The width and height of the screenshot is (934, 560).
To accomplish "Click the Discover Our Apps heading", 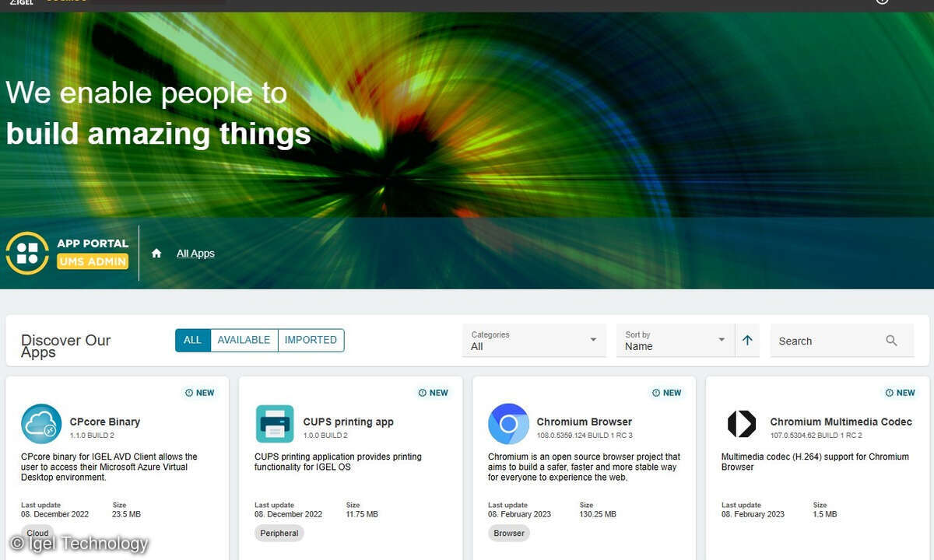I will 66,346.
